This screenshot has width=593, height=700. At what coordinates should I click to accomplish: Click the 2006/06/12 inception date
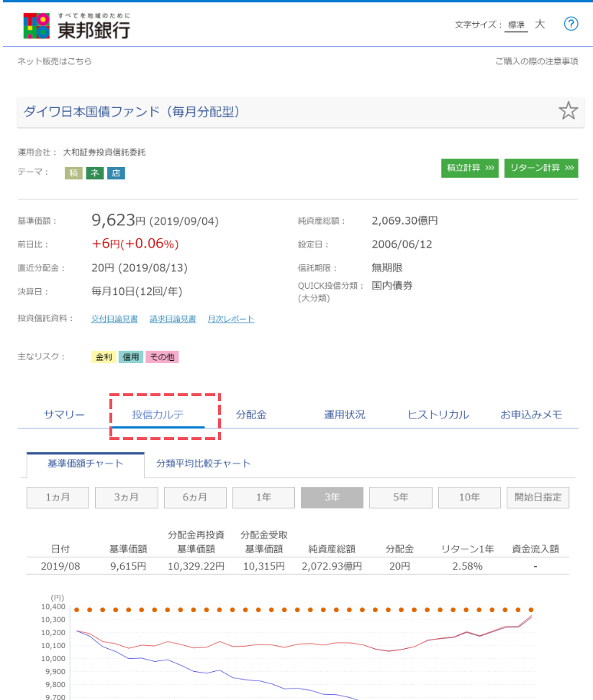pos(402,244)
